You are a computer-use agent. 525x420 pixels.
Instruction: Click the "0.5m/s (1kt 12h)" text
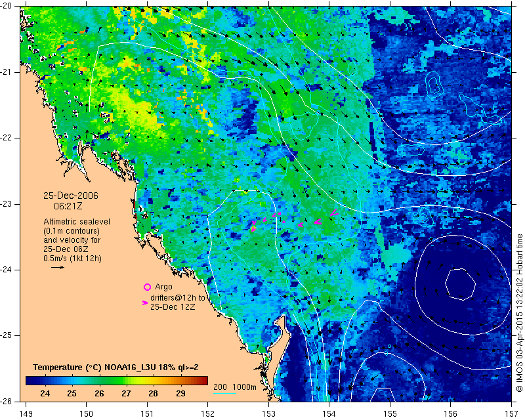click(72, 259)
